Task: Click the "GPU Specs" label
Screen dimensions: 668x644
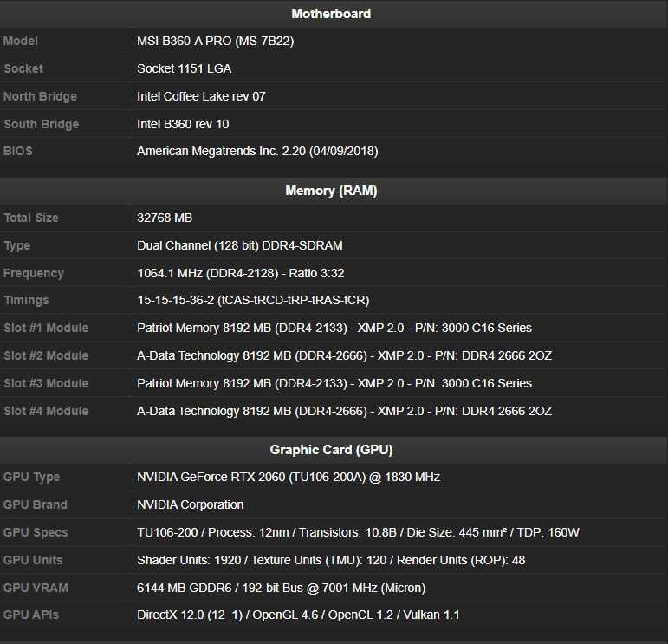Action: pos(36,533)
